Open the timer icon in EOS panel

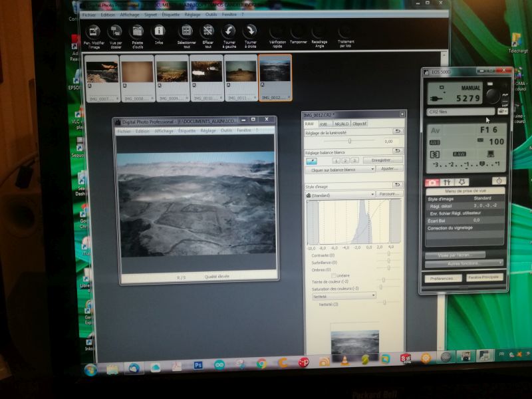click(x=498, y=181)
